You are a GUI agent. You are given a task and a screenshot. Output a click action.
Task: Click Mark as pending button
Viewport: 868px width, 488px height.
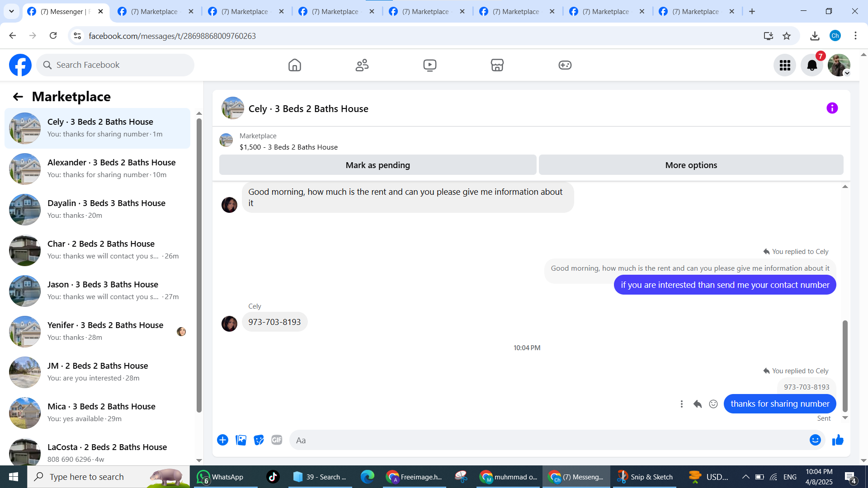pyautogui.click(x=377, y=165)
